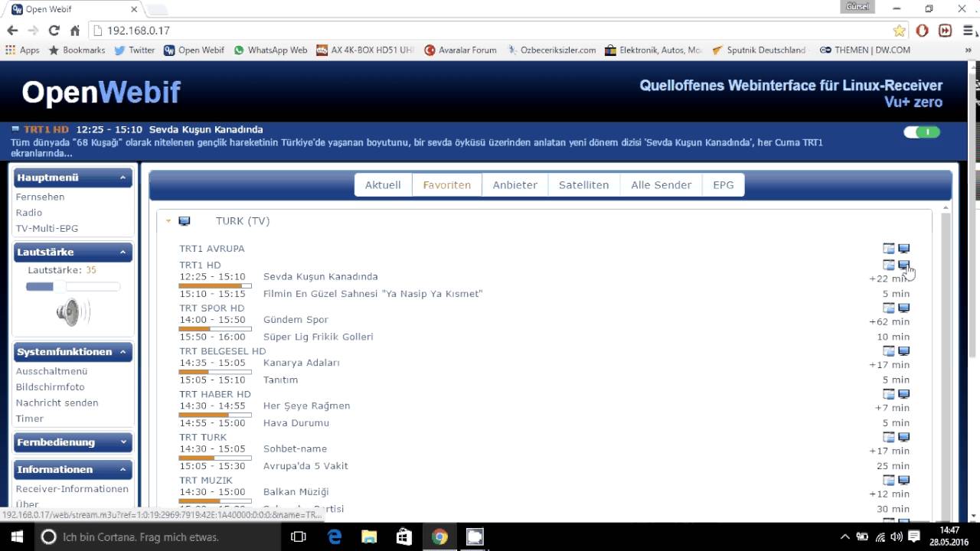Show hidden system tray icons
This screenshot has width=980, height=551.
845,536
